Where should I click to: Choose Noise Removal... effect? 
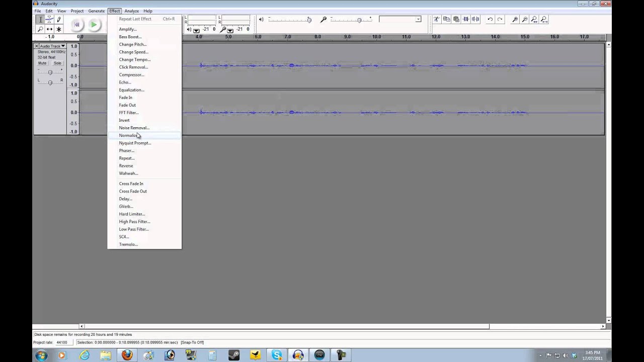tap(144, 128)
